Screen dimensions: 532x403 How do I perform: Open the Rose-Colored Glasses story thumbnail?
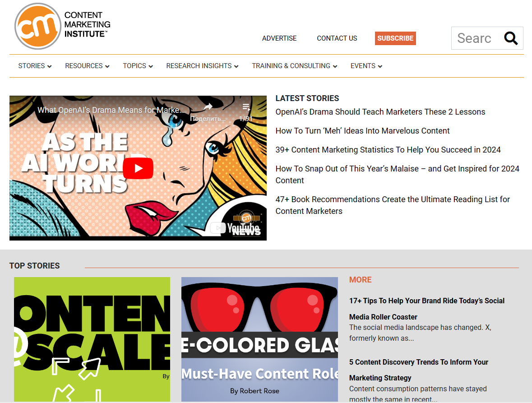pos(259,339)
